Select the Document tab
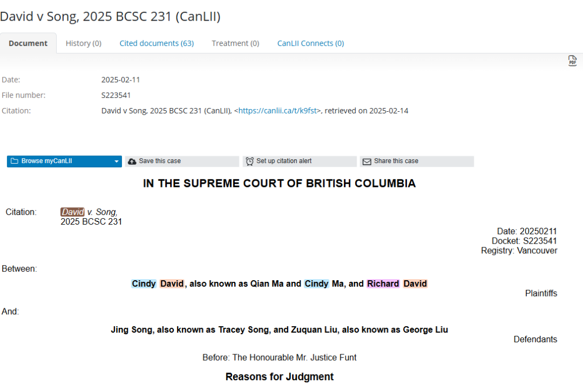The image size is (583, 392). coord(28,43)
